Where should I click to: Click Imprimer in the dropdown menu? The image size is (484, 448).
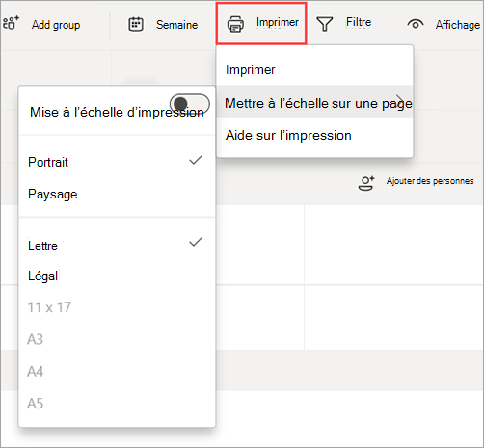coord(314,69)
